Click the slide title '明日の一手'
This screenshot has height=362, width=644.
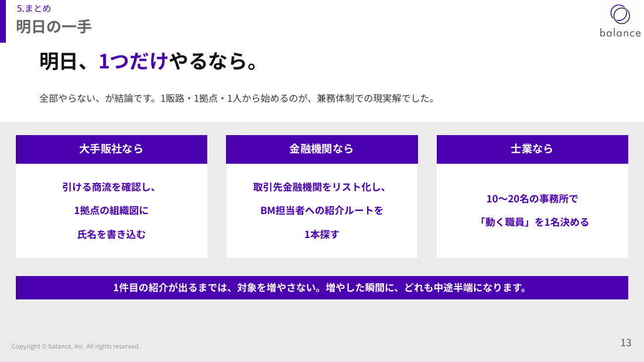pyautogui.click(x=54, y=27)
